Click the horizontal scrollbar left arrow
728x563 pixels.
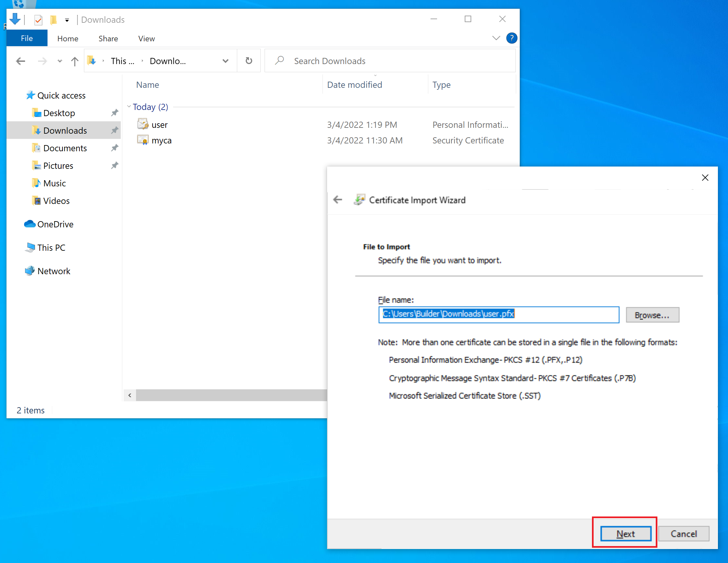tap(130, 395)
